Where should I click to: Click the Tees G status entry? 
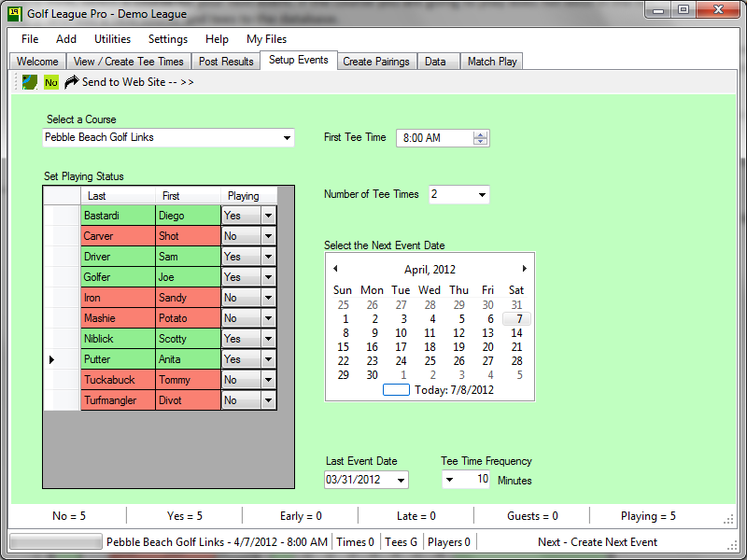click(401, 542)
